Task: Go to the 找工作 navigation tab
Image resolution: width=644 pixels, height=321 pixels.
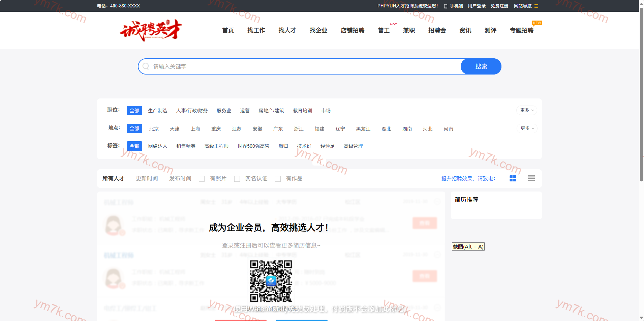Action: click(x=256, y=30)
